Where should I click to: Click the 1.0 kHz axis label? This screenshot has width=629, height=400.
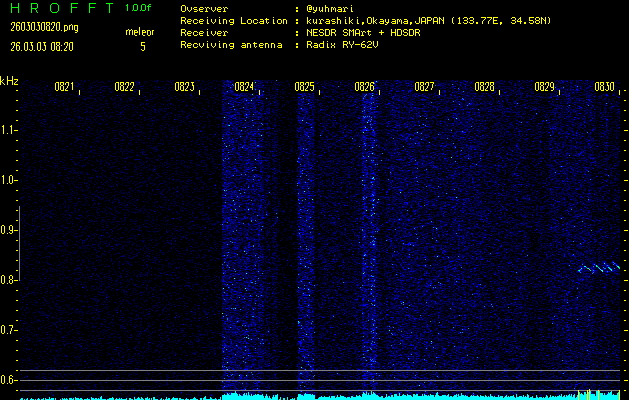[7, 180]
